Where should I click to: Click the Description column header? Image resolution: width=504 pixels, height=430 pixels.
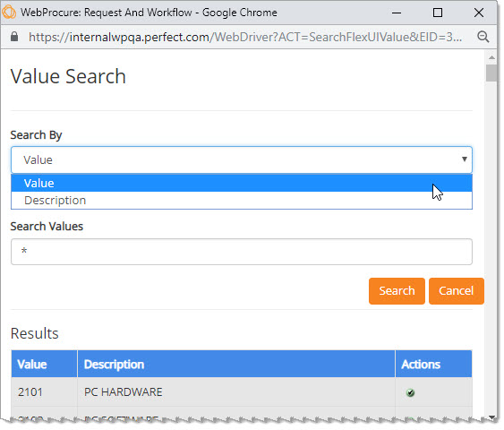point(236,364)
